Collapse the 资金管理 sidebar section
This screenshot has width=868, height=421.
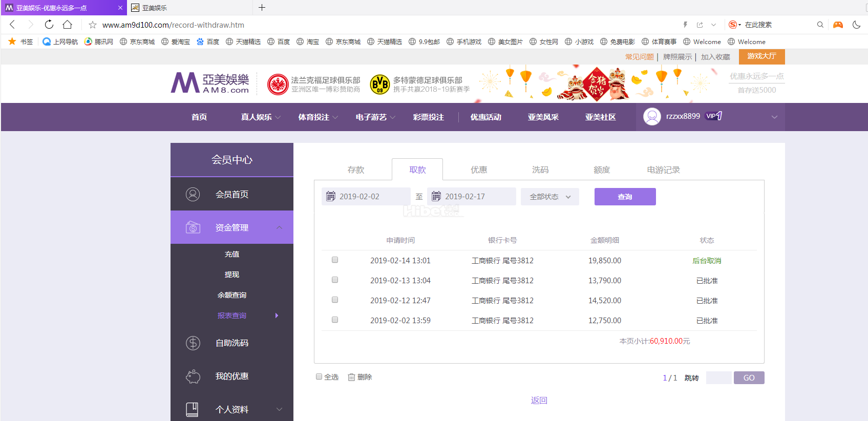279,227
